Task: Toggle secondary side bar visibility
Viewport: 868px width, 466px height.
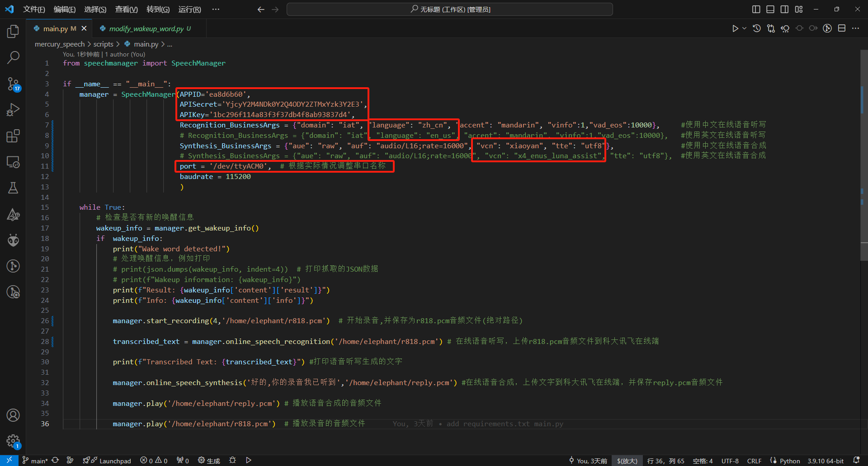Action: point(785,9)
